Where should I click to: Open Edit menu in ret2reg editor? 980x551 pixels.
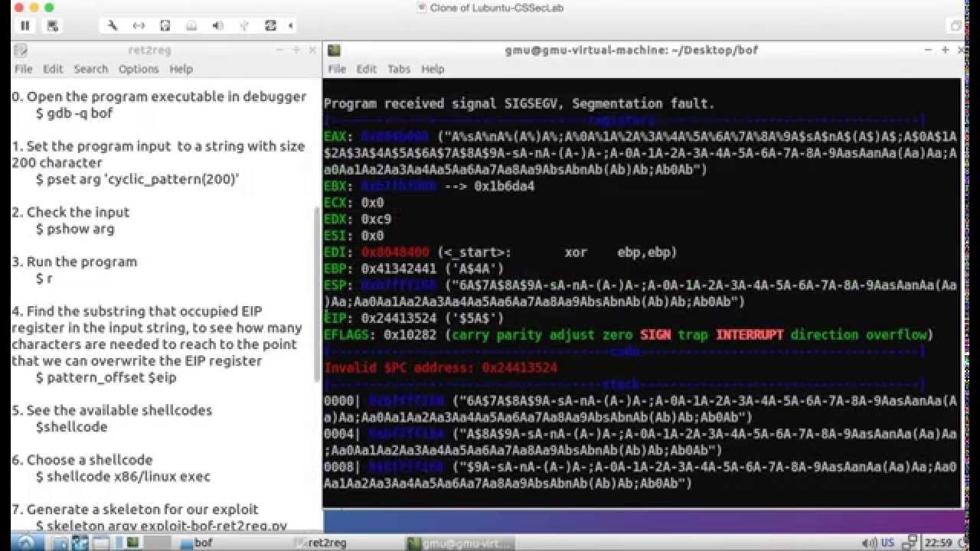(x=53, y=69)
